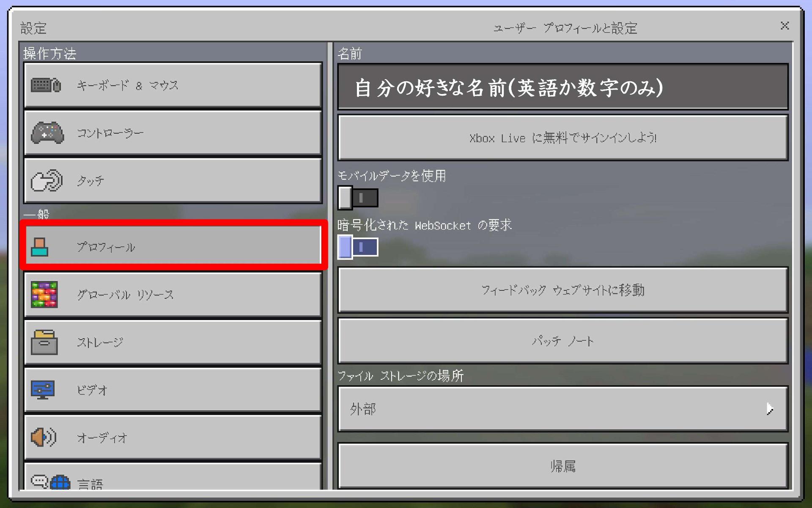Expand the ファイル ストレージの場所 dropdown
Image resolution: width=812 pixels, height=508 pixels.
point(563,409)
